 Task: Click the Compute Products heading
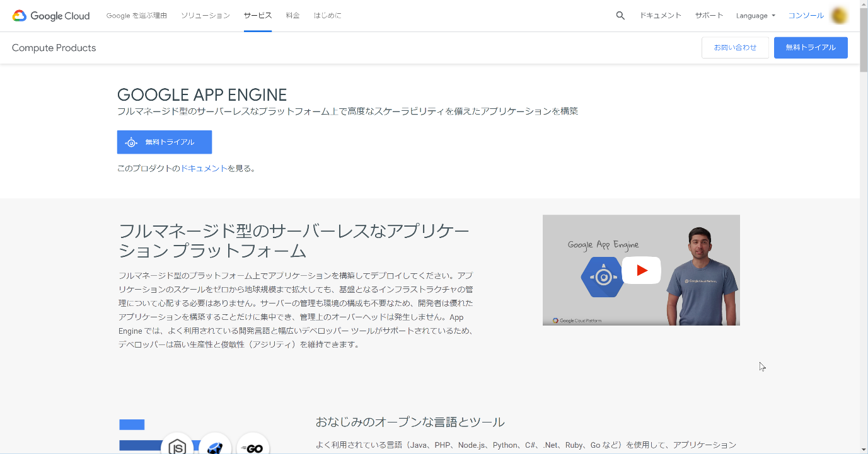(x=54, y=48)
